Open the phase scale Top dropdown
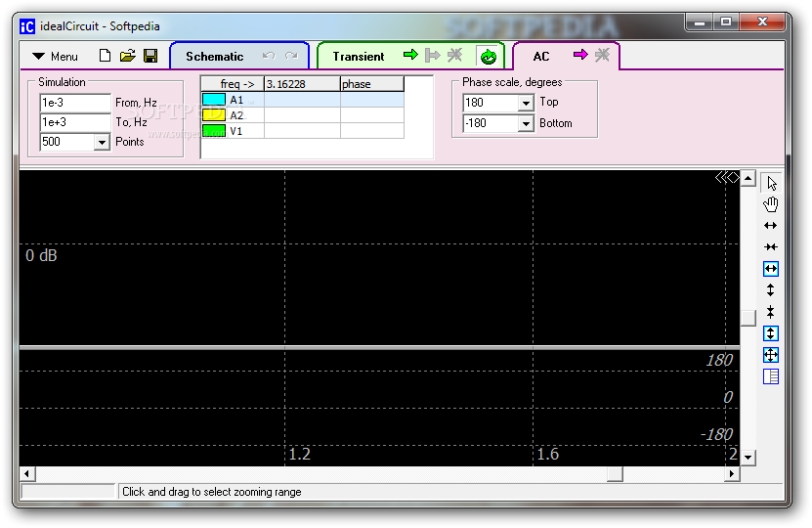 tap(526, 103)
